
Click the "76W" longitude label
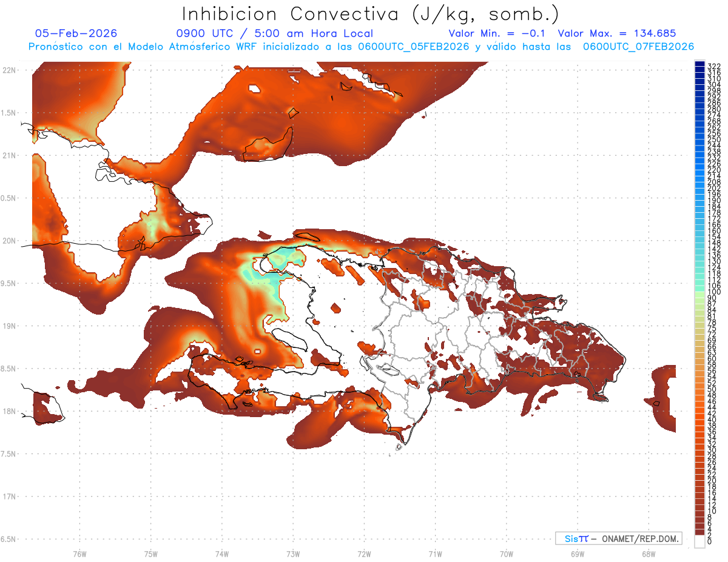click(79, 554)
